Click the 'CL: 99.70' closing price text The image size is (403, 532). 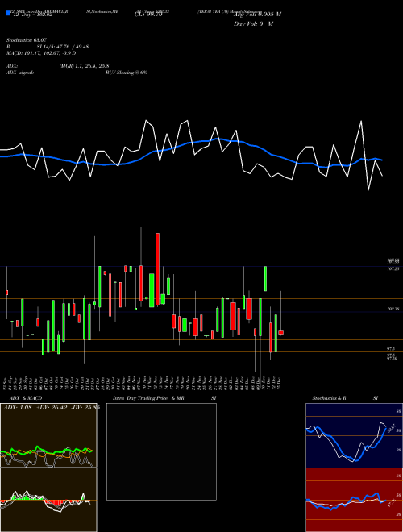click(x=148, y=15)
